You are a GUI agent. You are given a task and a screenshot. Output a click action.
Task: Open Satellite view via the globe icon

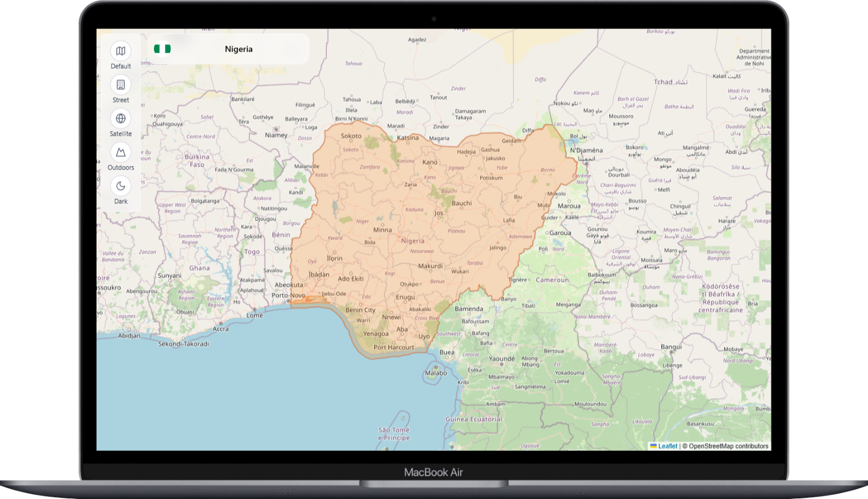click(x=120, y=119)
